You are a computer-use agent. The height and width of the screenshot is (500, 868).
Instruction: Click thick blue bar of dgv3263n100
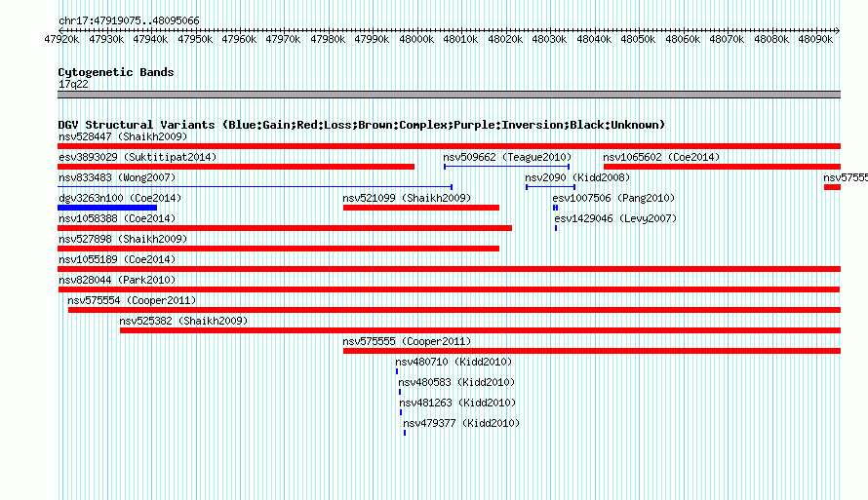pyautogui.click(x=107, y=208)
